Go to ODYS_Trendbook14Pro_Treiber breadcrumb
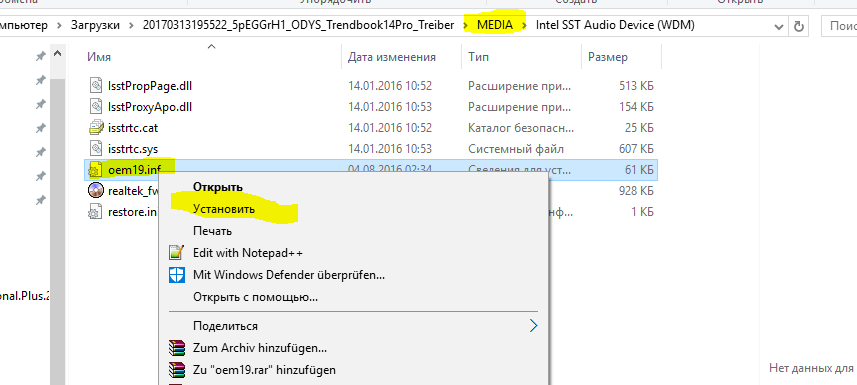 [298, 25]
